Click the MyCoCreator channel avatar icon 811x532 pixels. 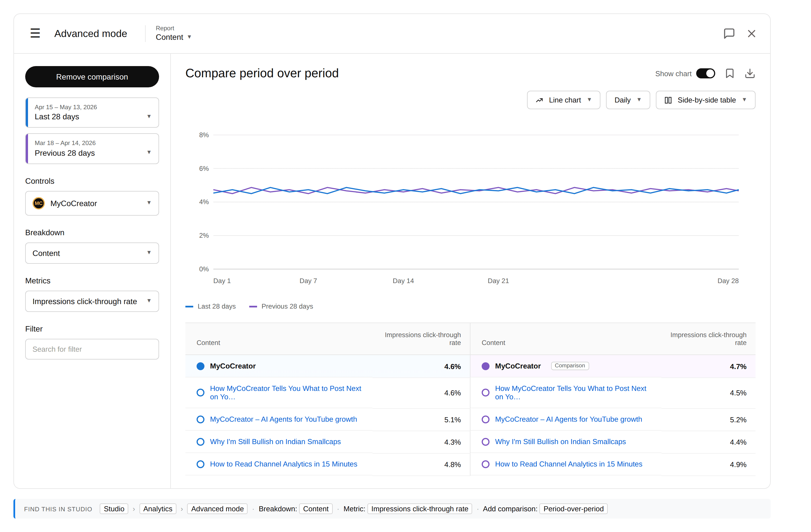coord(38,203)
